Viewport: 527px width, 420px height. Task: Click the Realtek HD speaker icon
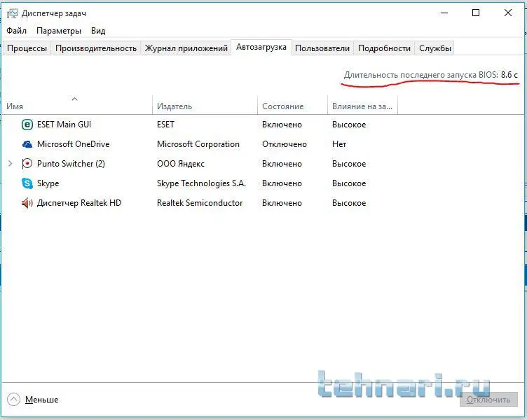pos(27,203)
